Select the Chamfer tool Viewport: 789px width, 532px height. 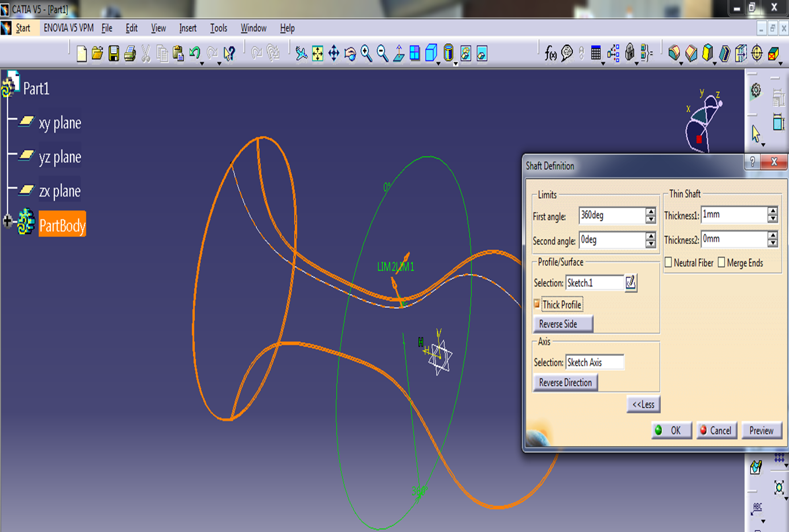(691, 54)
